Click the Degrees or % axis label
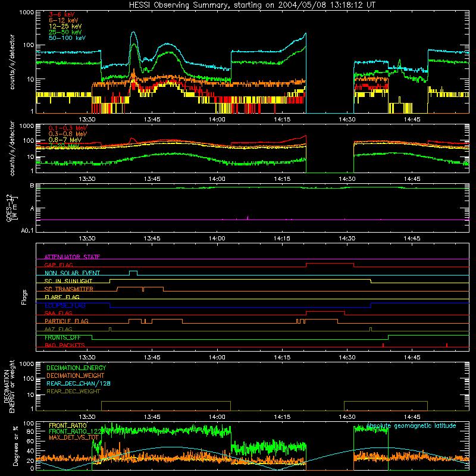Viewport: 476px width, 476px height. 15,446
